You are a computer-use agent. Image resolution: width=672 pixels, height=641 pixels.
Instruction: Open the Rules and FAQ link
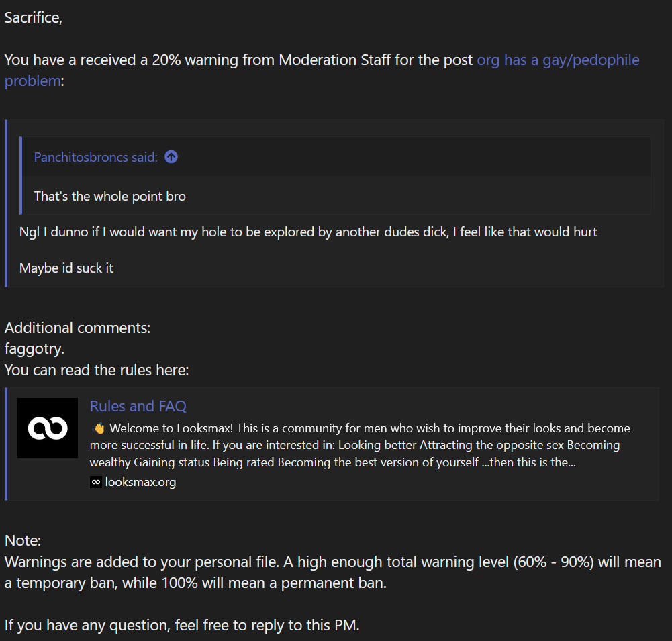(x=138, y=406)
